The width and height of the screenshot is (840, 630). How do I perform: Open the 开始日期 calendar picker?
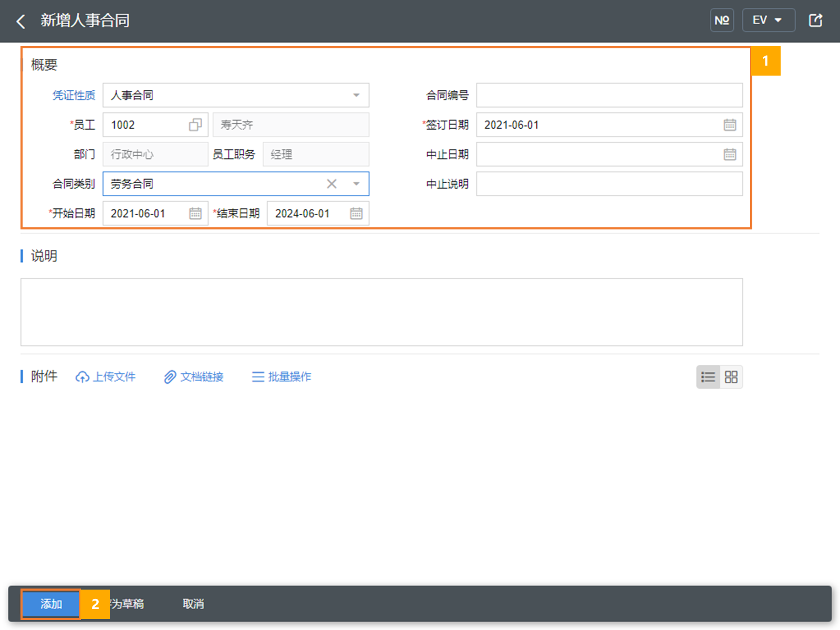coord(195,213)
